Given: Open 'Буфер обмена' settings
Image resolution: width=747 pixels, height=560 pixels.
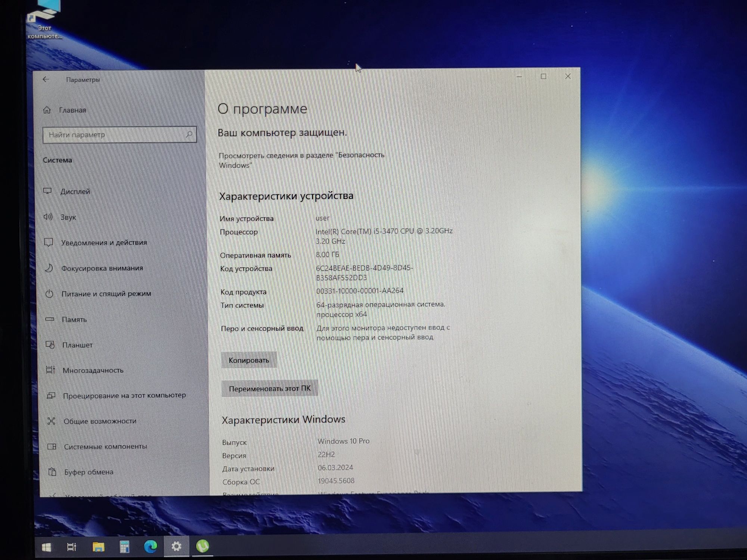Looking at the screenshot, I should click(x=89, y=472).
